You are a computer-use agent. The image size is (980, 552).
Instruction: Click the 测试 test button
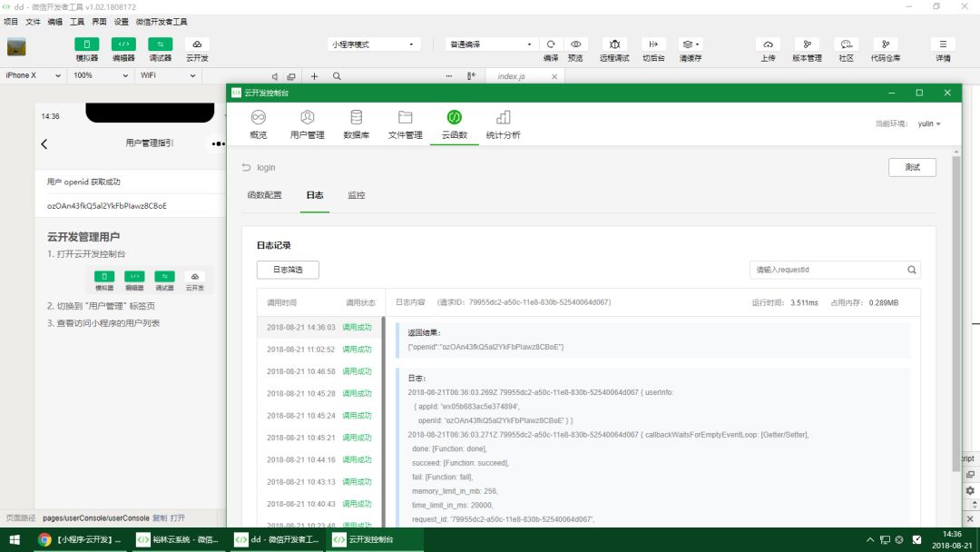click(x=913, y=168)
